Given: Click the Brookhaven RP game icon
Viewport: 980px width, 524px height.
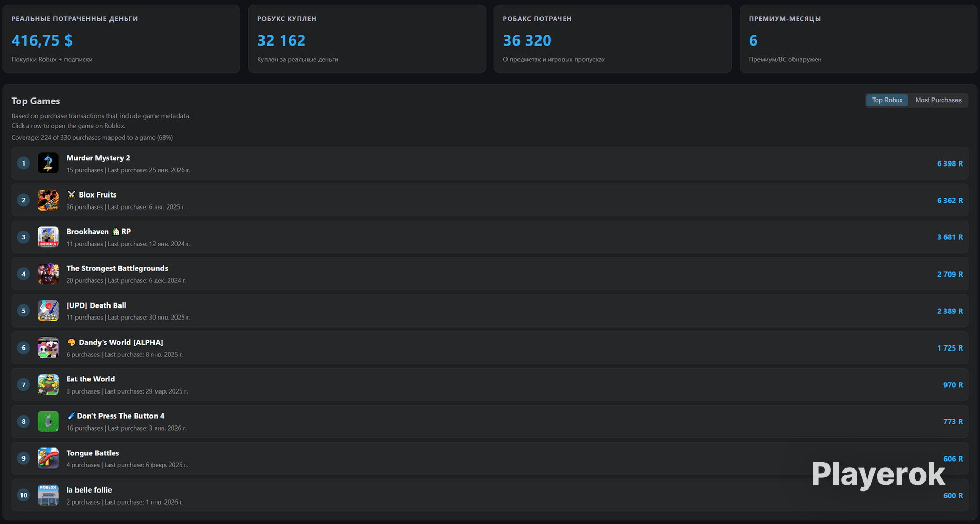Looking at the screenshot, I should [x=48, y=237].
